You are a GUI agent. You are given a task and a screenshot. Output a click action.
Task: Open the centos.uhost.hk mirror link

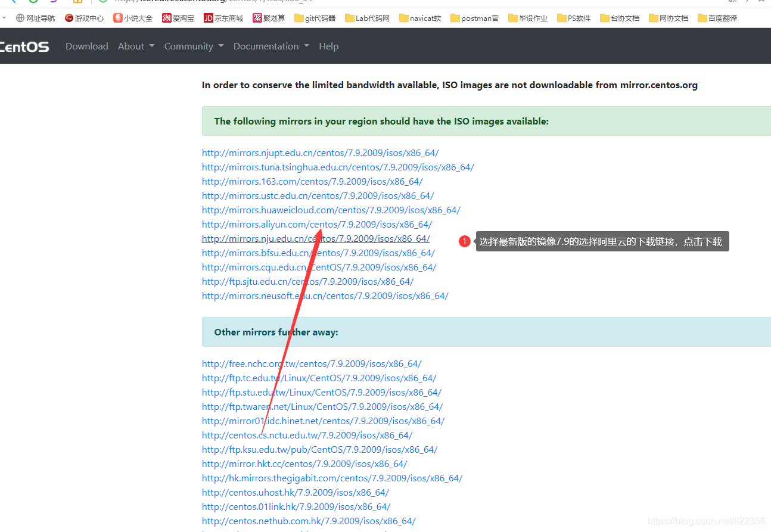(295, 493)
